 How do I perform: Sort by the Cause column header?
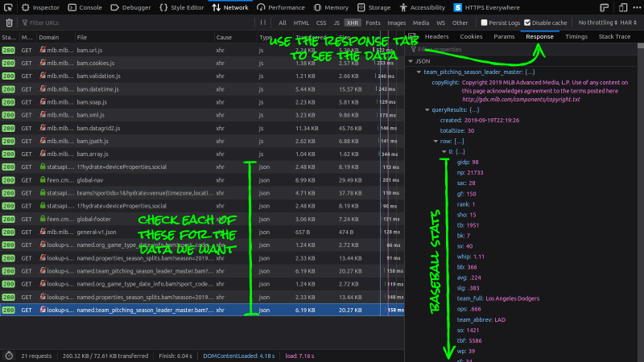(x=235, y=37)
